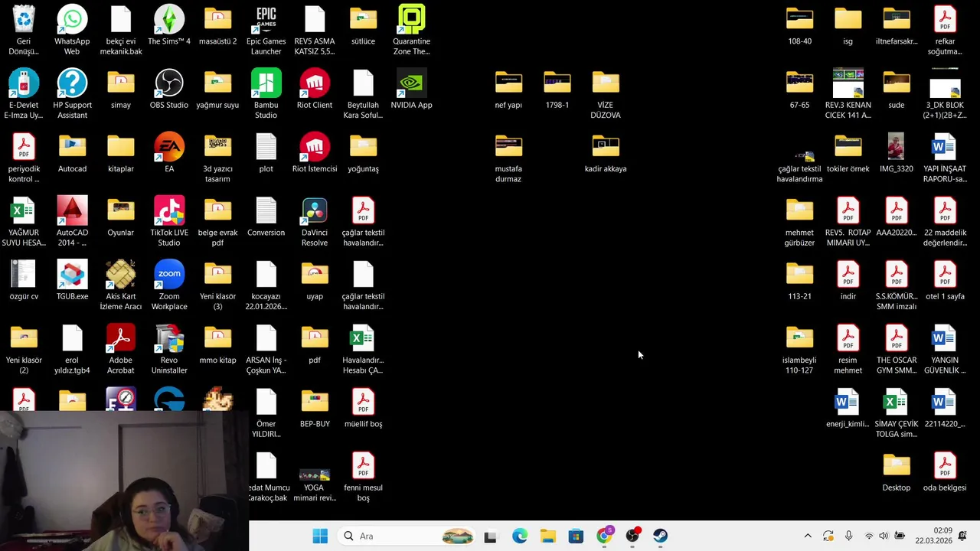Open OBS Studio desktop shortcut

pos(169,83)
